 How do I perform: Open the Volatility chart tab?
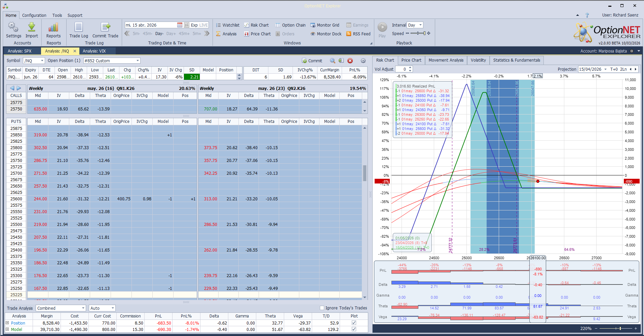click(x=478, y=60)
